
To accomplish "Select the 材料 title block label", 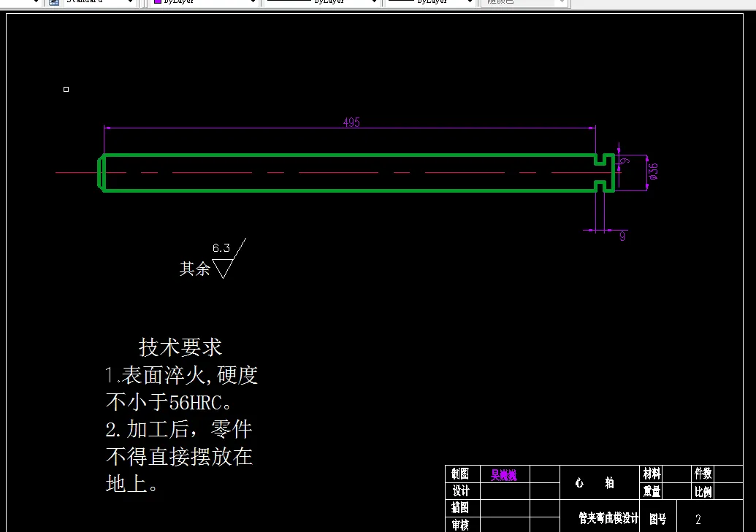I will (x=652, y=474).
